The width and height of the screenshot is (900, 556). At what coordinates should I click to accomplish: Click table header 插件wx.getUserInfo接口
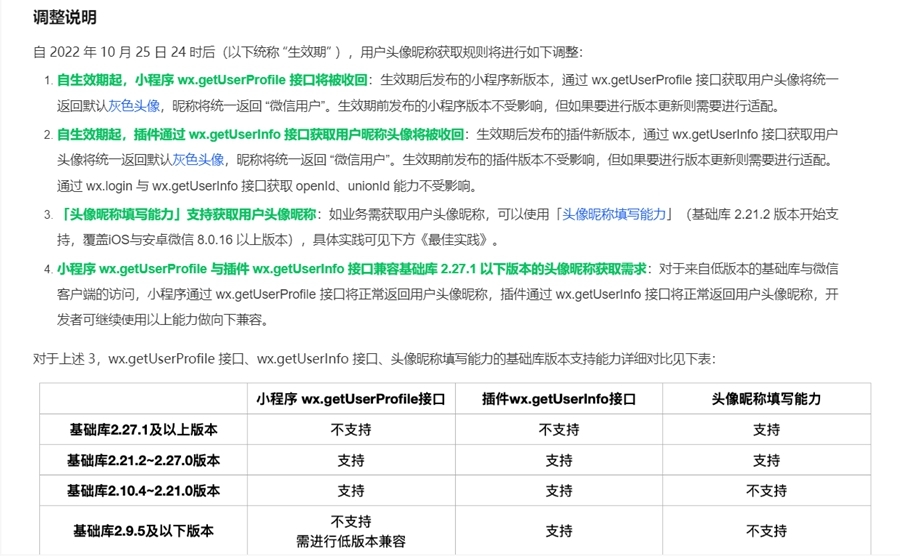pos(558,399)
